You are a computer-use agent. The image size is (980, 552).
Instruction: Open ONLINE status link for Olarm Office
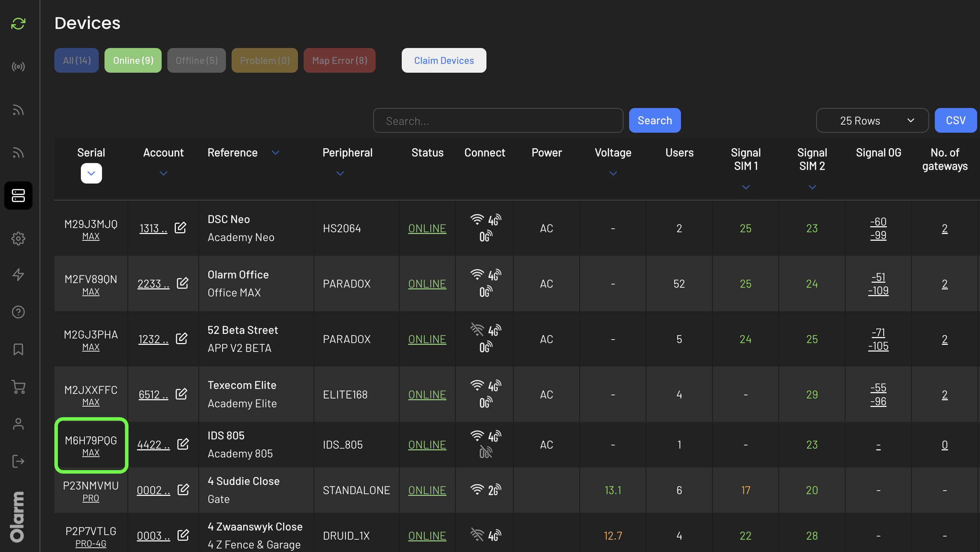[x=427, y=284]
